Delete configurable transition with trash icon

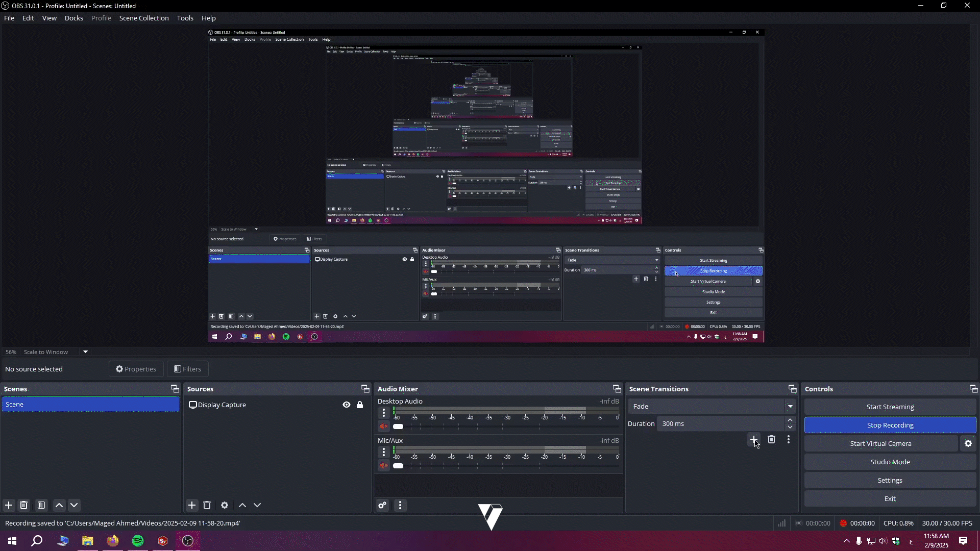click(x=771, y=439)
